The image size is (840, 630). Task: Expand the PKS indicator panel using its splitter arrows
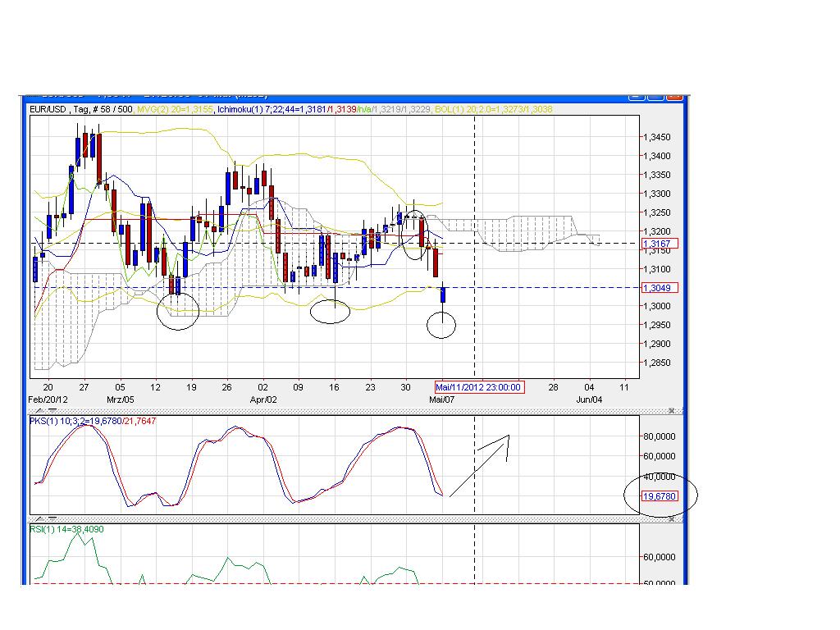40,409
